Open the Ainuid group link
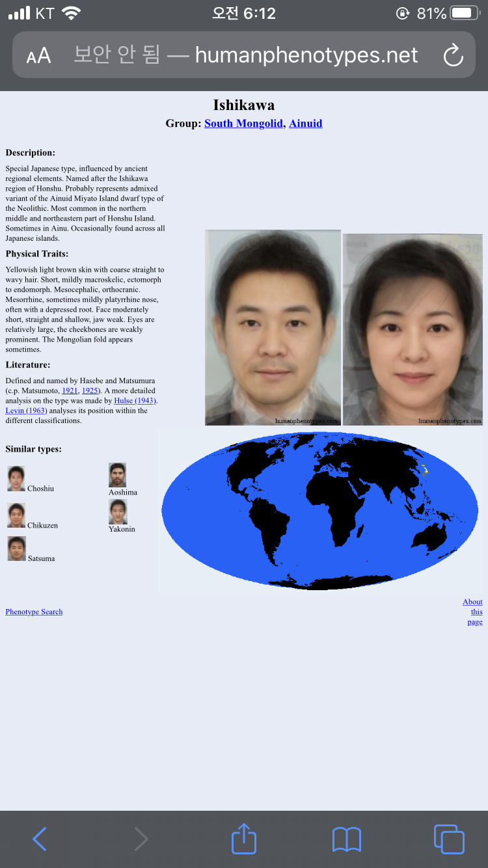This screenshot has width=488, height=868. point(306,123)
